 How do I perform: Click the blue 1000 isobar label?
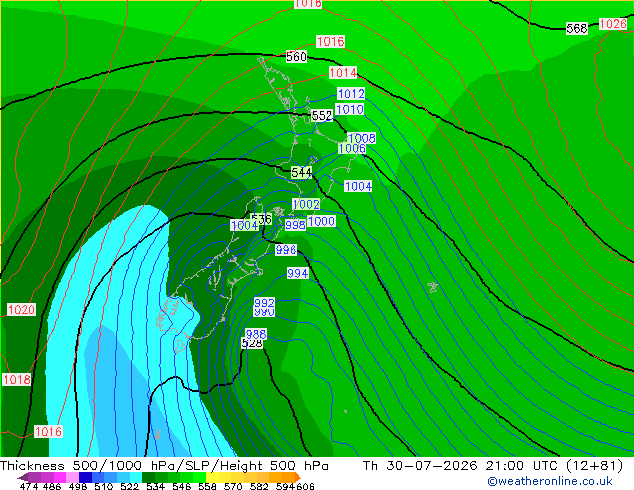point(321,221)
